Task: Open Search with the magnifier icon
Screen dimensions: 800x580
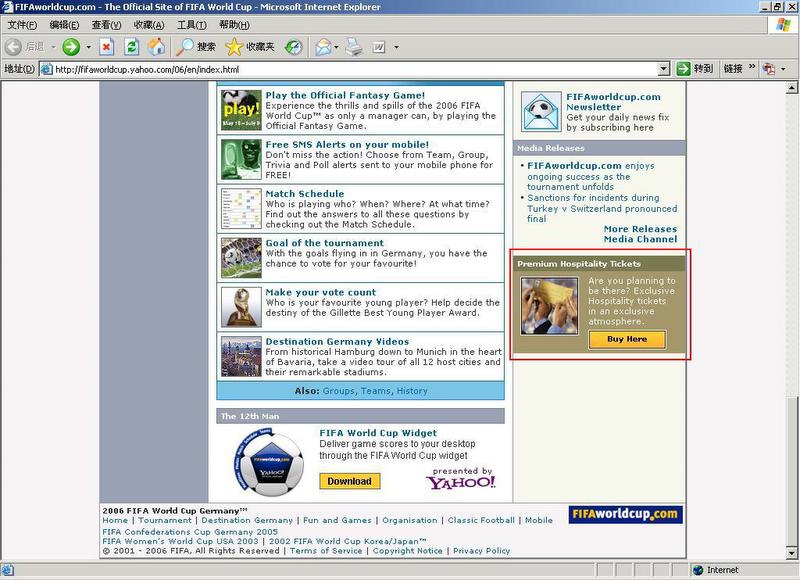Action: (x=185, y=47)
